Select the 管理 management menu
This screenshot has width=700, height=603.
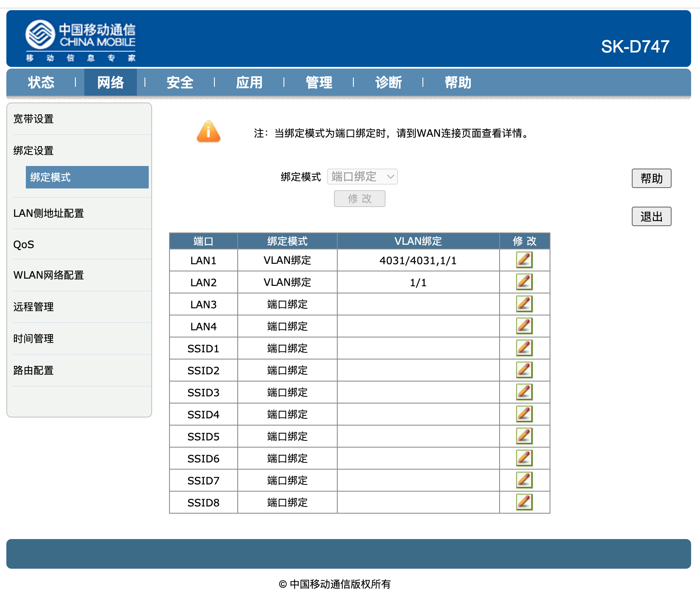click(x=319, y=83)
